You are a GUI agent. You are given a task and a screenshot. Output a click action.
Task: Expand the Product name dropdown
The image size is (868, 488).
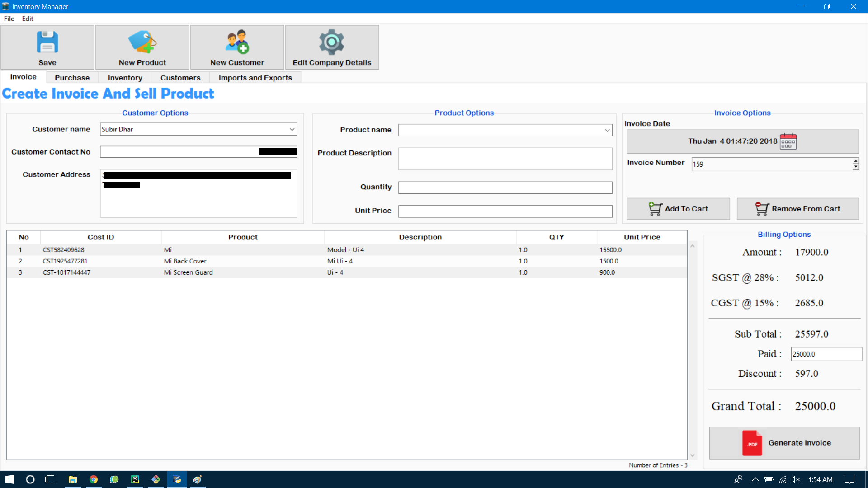pyautogui.click(x=607, y=131)
